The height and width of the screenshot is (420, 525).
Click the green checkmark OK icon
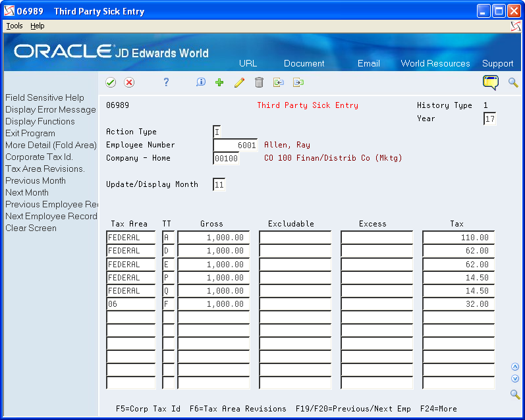coord(111,82)
